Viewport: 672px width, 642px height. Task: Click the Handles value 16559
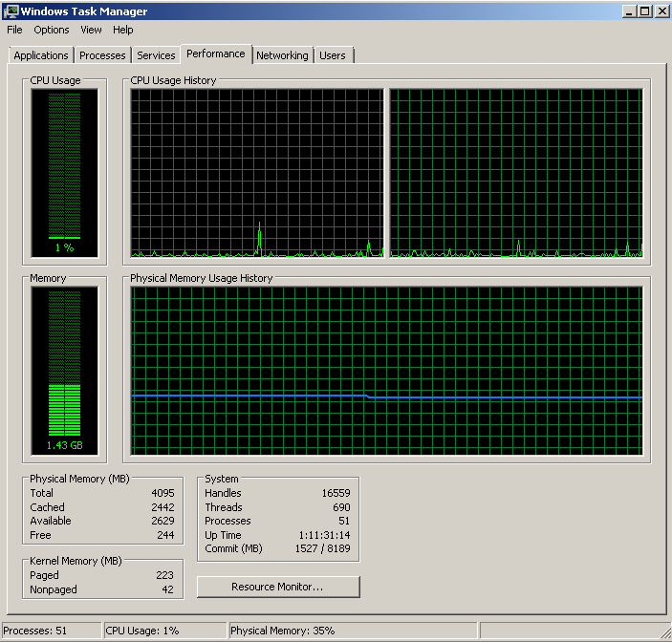[336, 493]
